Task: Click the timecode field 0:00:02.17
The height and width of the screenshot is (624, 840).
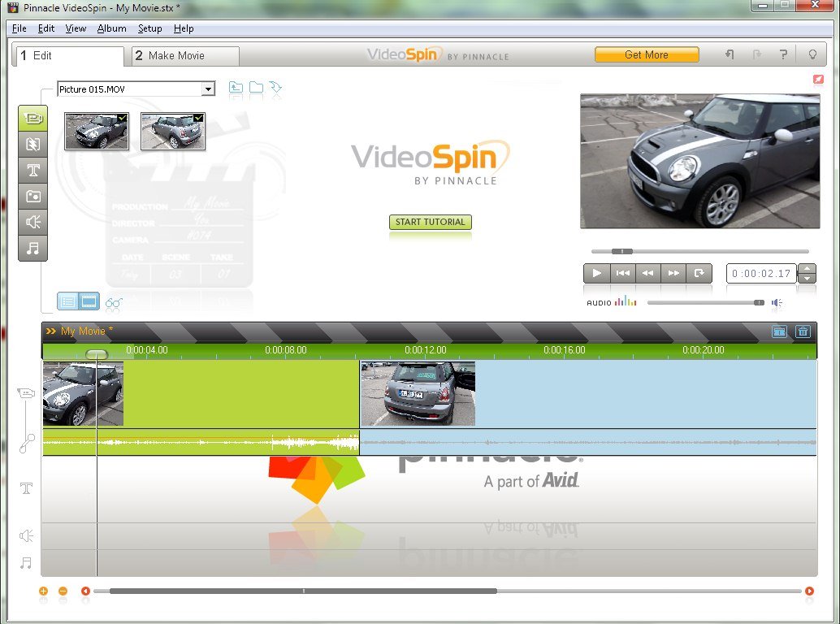Action: (x=761, y=274)
